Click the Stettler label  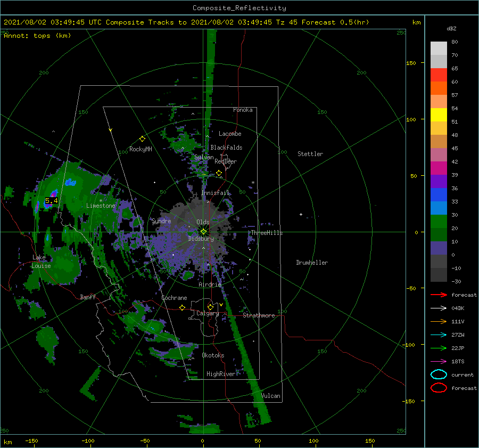coord(310,154)
